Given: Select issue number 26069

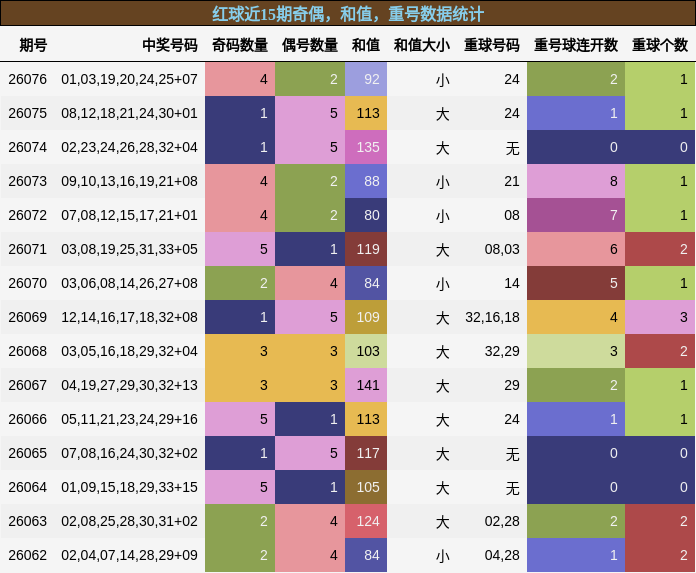Looking at the screenshot, I should click(28, 317).
